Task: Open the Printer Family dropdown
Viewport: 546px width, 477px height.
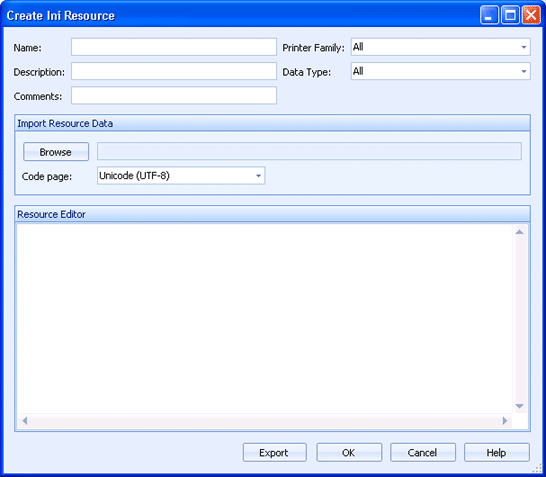Action: [x=440, y=47]
